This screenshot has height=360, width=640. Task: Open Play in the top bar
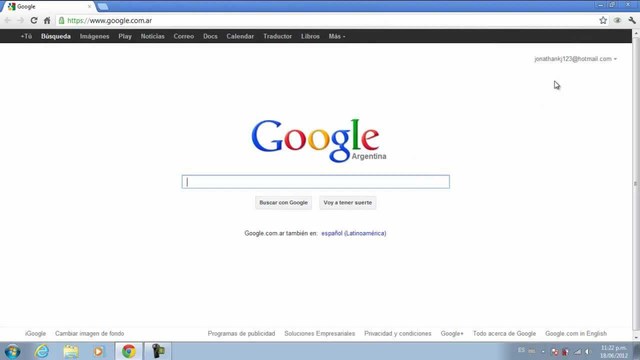pyautogui.click(x=125, y=36)
